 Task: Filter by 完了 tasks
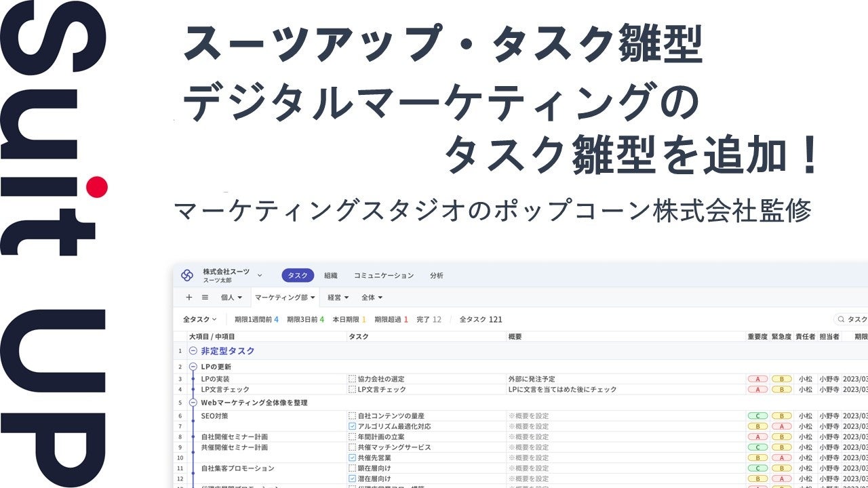[429, 319]
